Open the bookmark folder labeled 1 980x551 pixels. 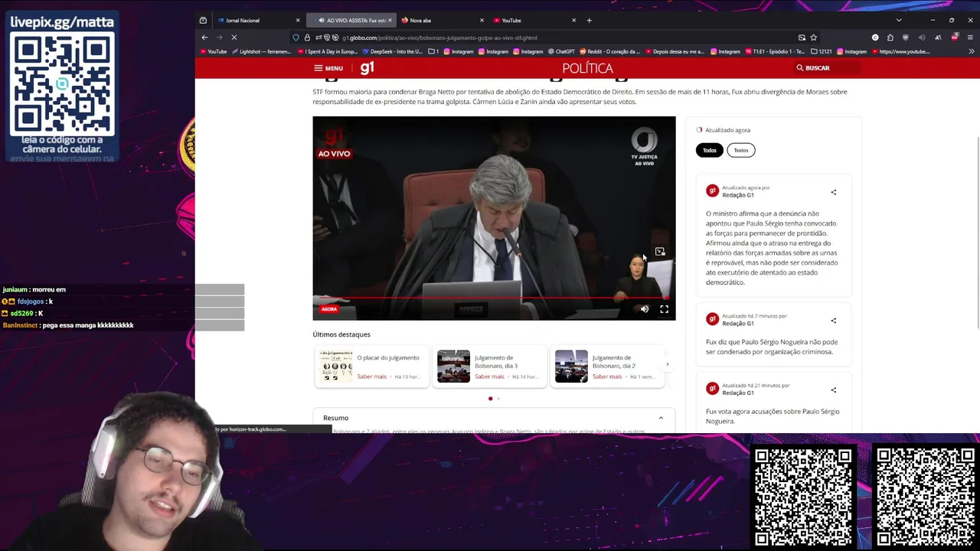433,52
